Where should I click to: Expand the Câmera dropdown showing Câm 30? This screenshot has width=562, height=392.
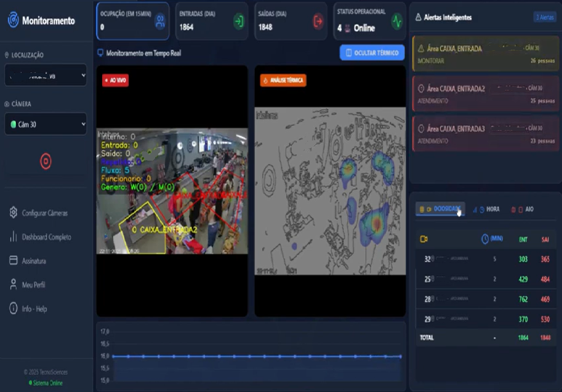(x=46, y=124)
